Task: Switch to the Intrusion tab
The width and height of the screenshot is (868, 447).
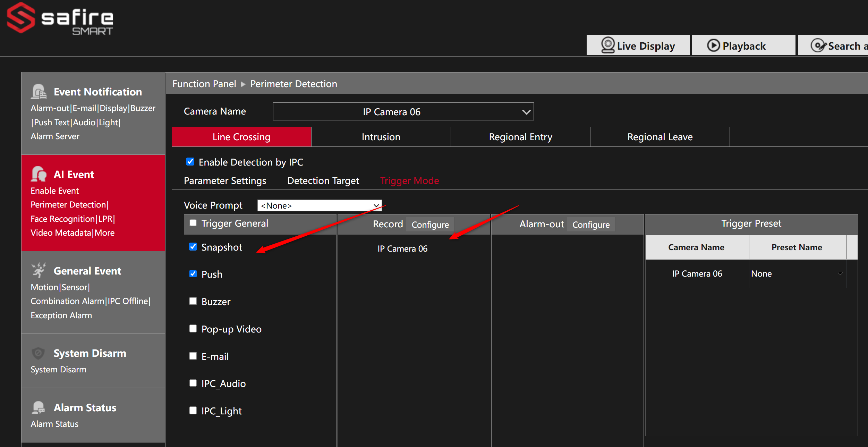Action: pyautogui.click(x=381, y=136)
